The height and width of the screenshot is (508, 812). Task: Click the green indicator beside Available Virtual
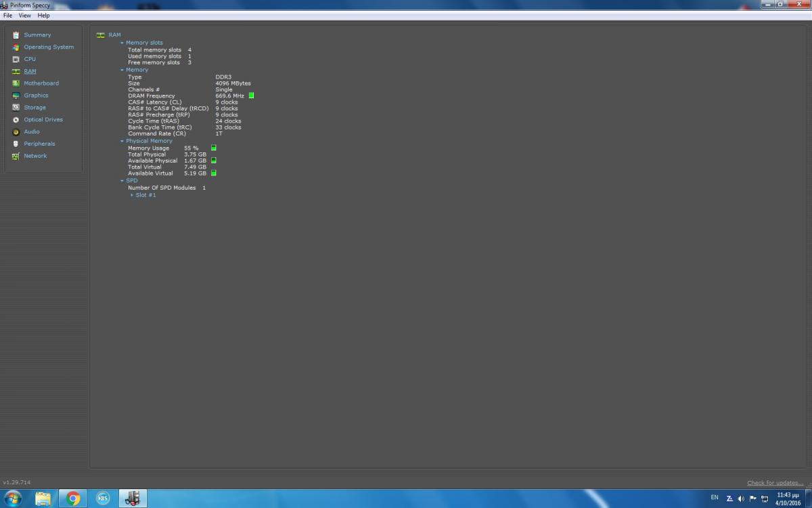tap(214, 173)
